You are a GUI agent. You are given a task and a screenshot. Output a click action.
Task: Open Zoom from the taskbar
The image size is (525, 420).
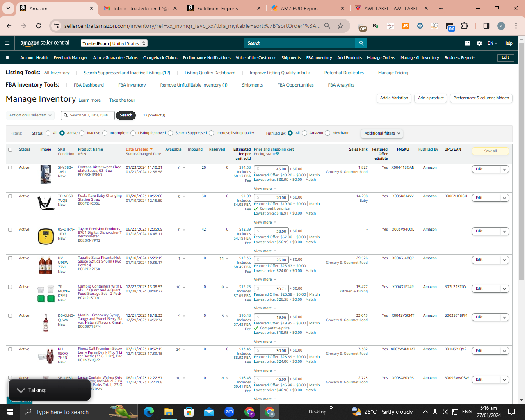click(229, 412)
